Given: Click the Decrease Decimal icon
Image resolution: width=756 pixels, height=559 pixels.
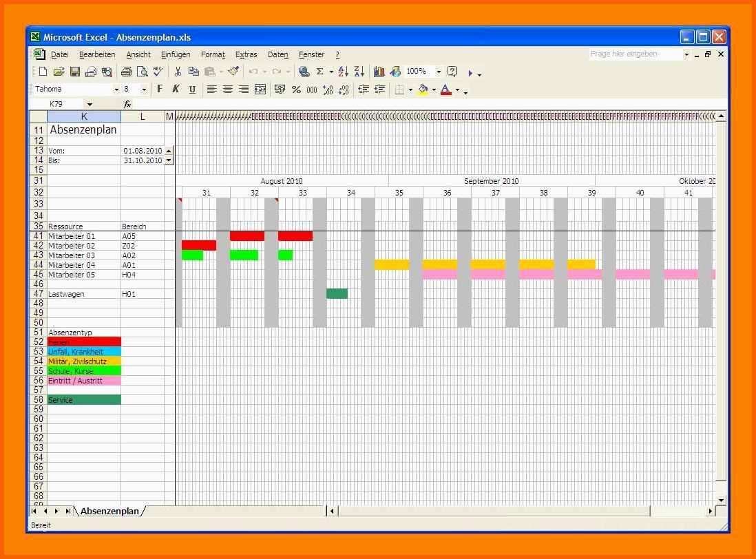Looking at the screenshot, I should pos(344,89).
